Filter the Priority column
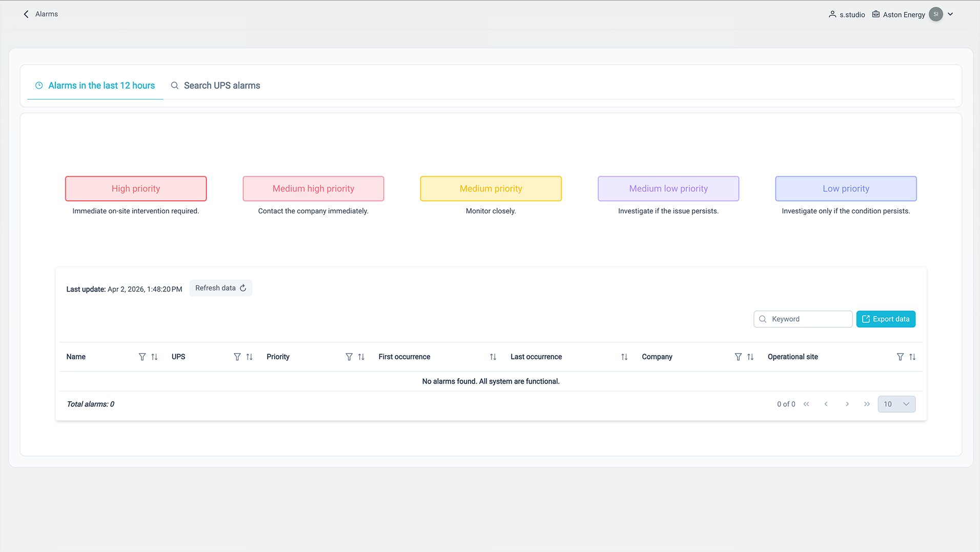The width and height of the screenshot is (980, 552). (x=349, y=357)
